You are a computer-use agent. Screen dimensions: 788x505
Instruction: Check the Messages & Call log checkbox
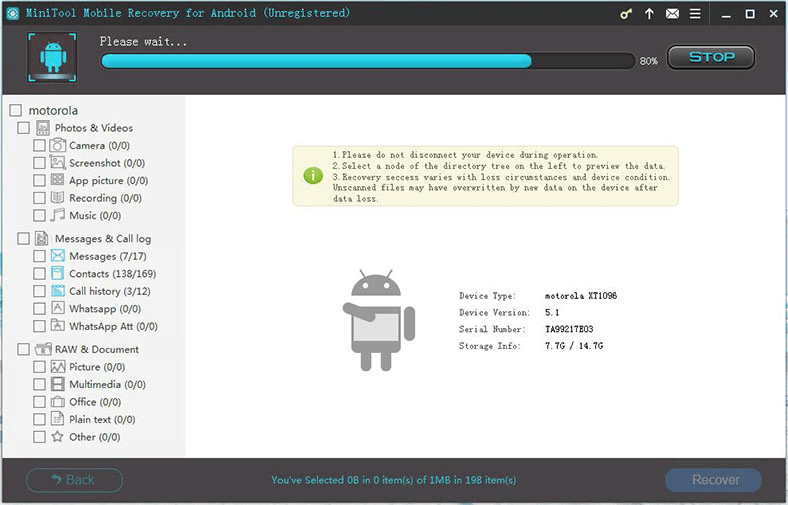(x=23, y=238)
